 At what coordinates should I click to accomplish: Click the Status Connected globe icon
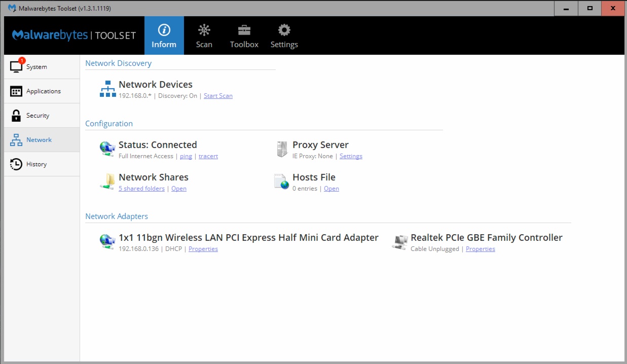point(107,149)
